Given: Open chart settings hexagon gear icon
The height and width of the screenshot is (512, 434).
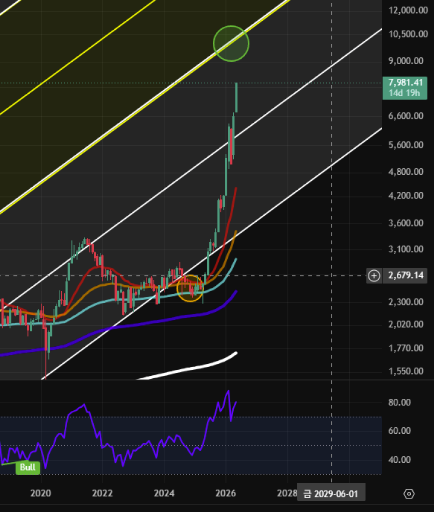Looking at the screenshot, I should (409, 494).
